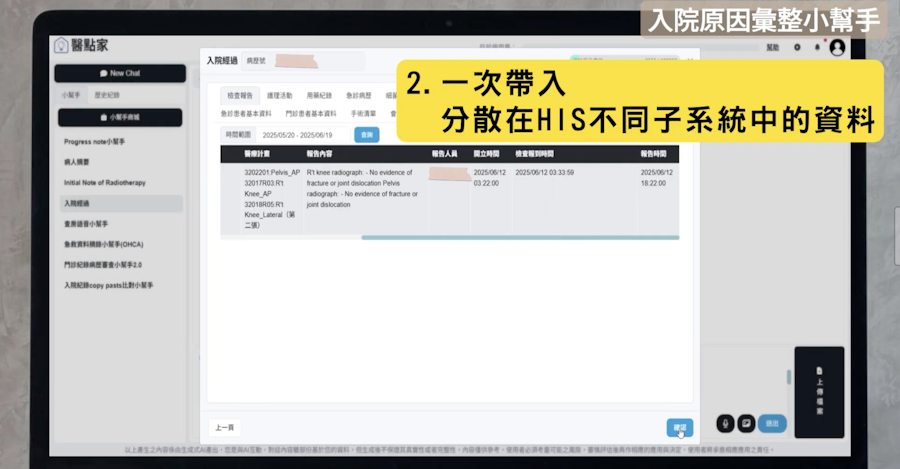This screenshot has width=900, height=469.
Task: Confirm with the blue 確認 button
Action: 679,427
